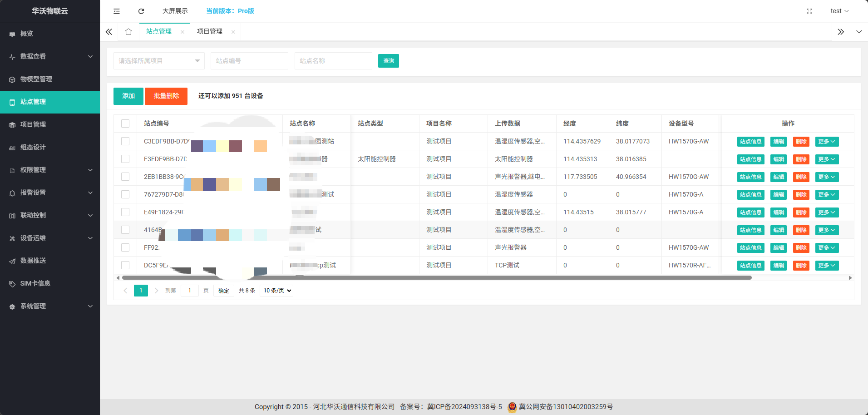Image resolution: width=868 pixels, height=415 pixels.
Task: Switch to the 项目管理 tab
Action: point(210,31)
